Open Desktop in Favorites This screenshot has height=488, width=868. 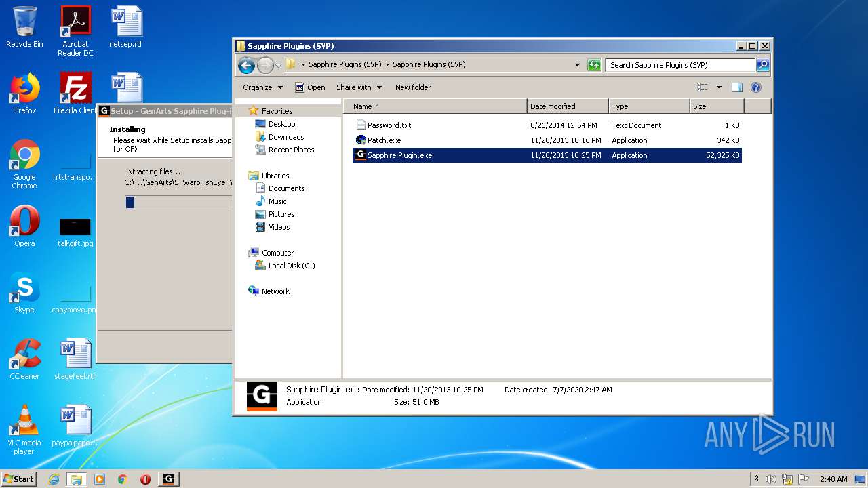tap(281, 124)
